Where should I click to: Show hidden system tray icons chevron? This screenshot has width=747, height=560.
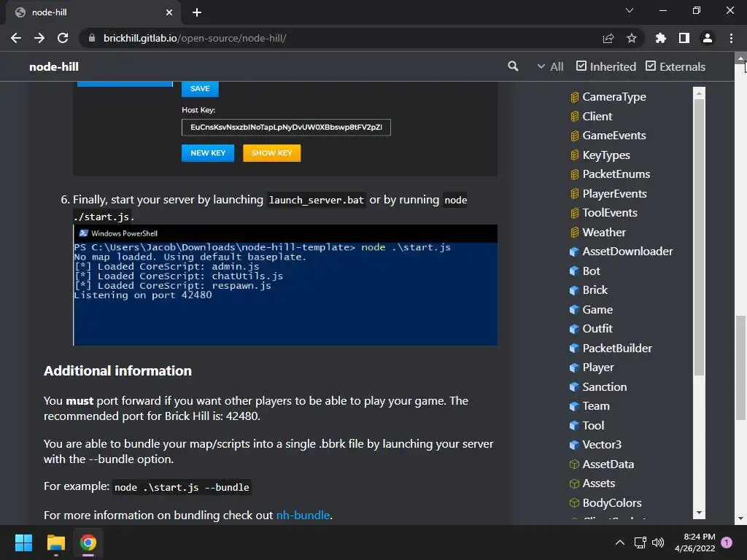coord(620,542)
